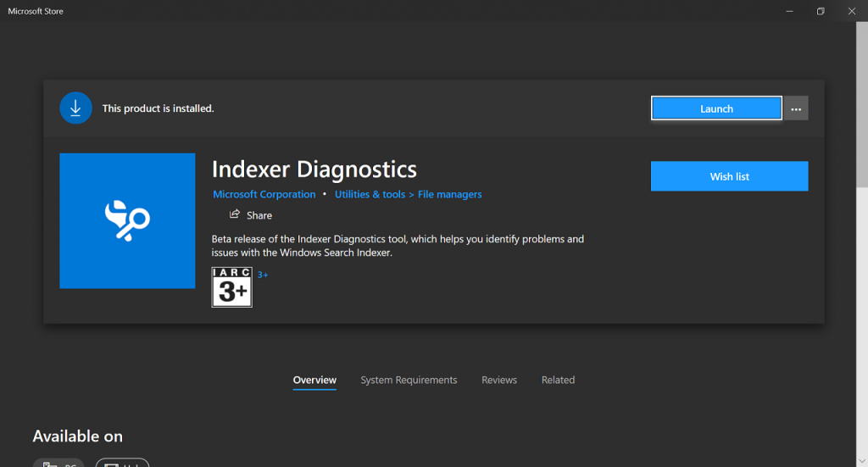
Task: Click the Share label text
Action: click(x=259, y=215)
